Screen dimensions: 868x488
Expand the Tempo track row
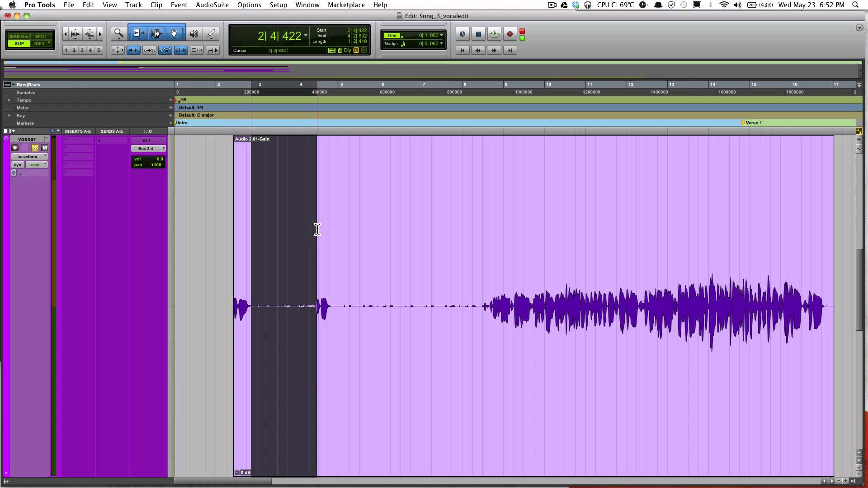click(x=8, y=99)
